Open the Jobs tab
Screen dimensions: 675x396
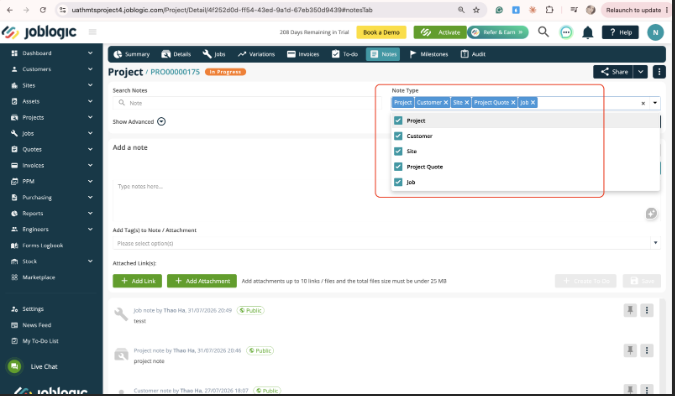point(214,54)
